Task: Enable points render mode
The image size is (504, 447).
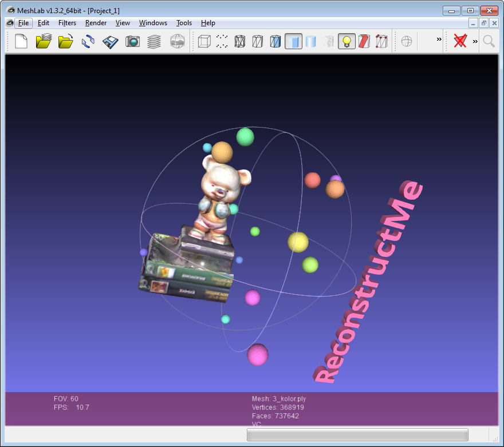Action: click(222, 41)
